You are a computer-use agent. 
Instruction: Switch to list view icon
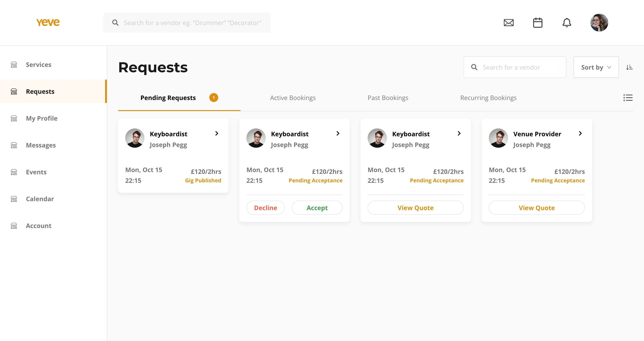(x=628, y=98)
